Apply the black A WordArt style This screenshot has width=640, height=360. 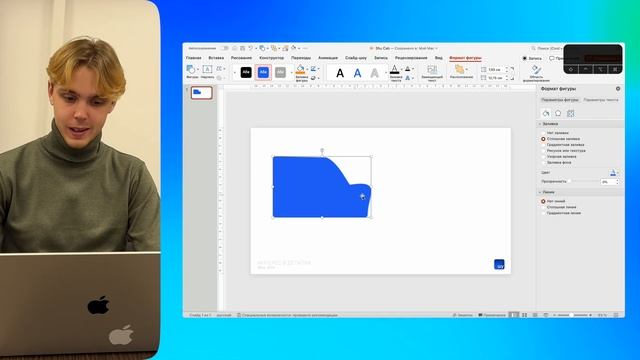pos(340,73)
